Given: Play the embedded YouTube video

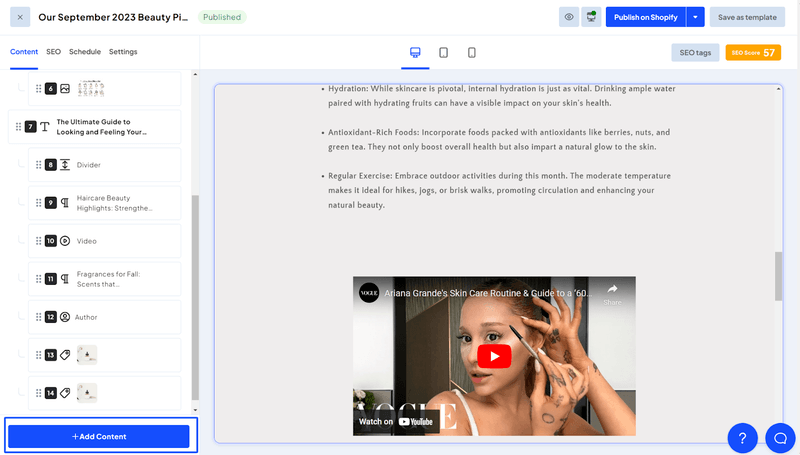Looking at the screenshot, I should pyautogui.click(x=494, y=356).
